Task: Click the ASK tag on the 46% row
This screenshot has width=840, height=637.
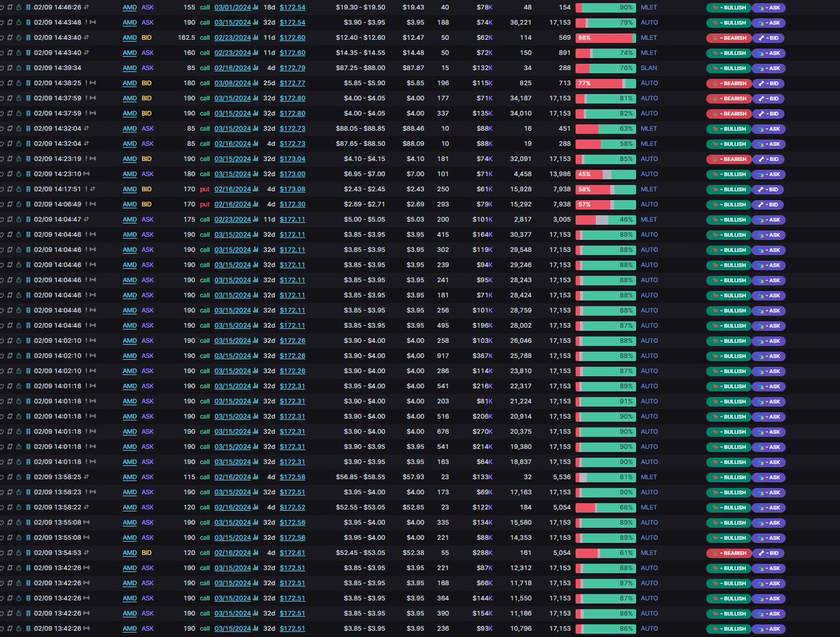Action: tap(768, 219)
